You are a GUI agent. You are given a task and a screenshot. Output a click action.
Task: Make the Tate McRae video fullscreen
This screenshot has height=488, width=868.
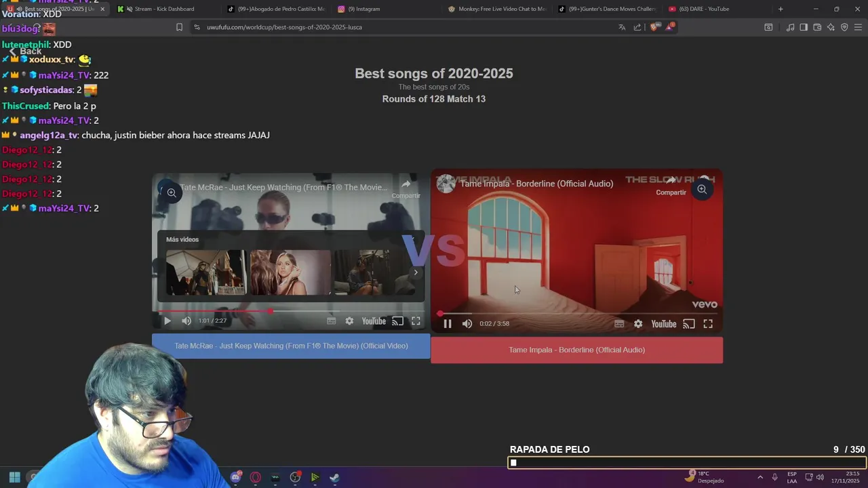click(x=416, y=321)
